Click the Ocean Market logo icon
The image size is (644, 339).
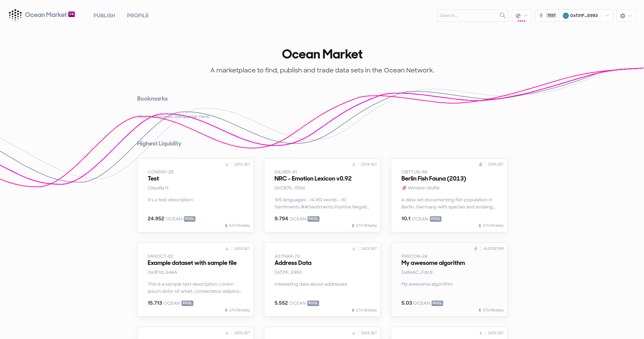(x=15, y=15)
